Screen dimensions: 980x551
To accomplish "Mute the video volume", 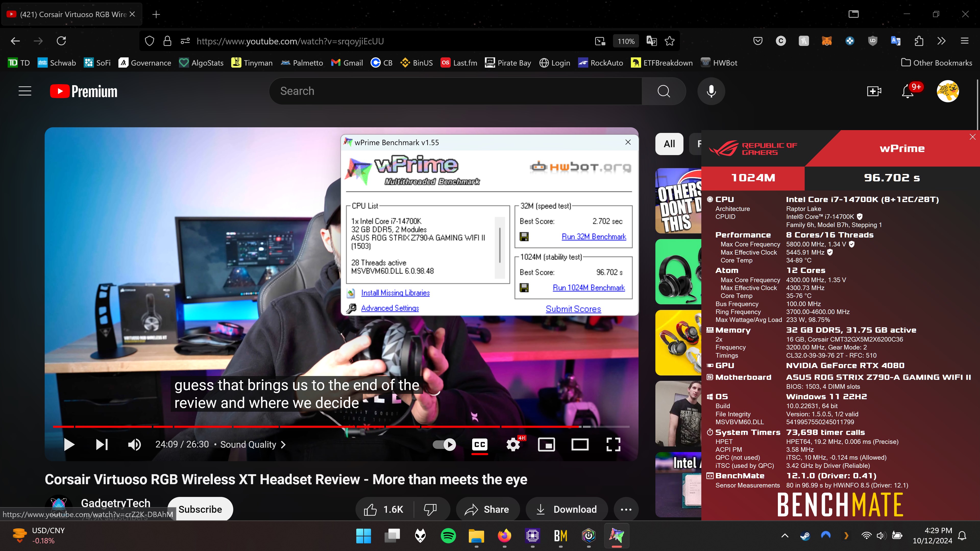I will pos(134,444).
